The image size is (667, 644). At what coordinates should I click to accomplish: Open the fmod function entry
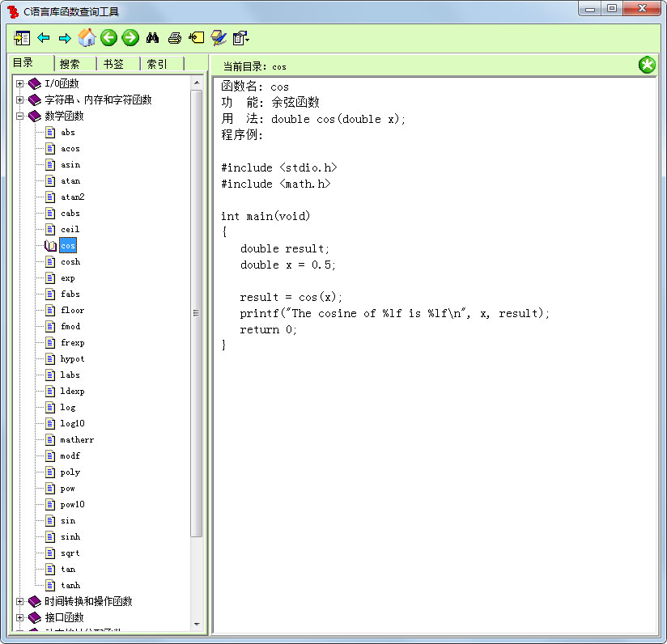[70, 327]
